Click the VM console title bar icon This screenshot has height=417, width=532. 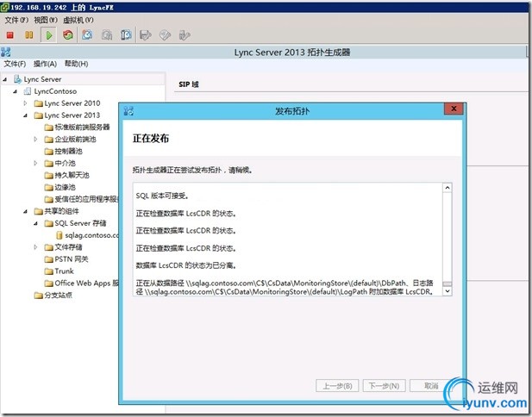click(x=5, y=7)
